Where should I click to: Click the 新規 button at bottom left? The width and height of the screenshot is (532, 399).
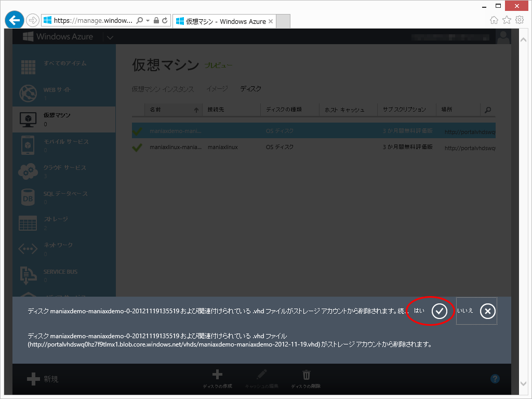[43, 379]
